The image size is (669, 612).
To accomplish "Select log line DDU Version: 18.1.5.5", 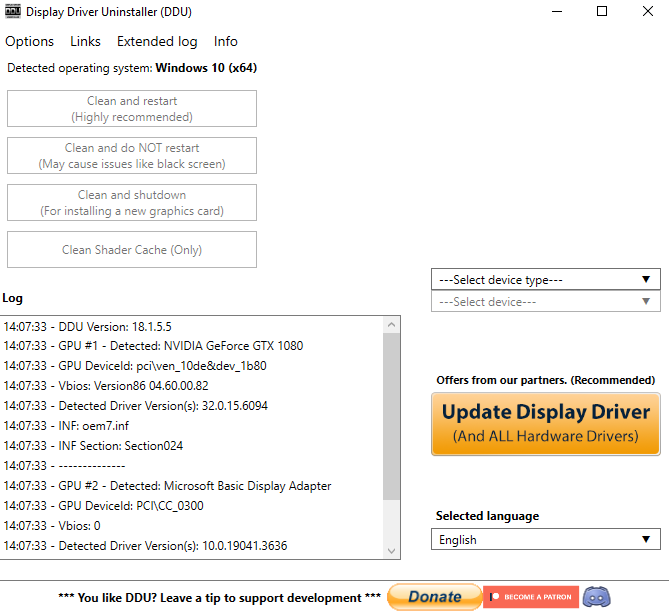I will [x=87, y=327].
